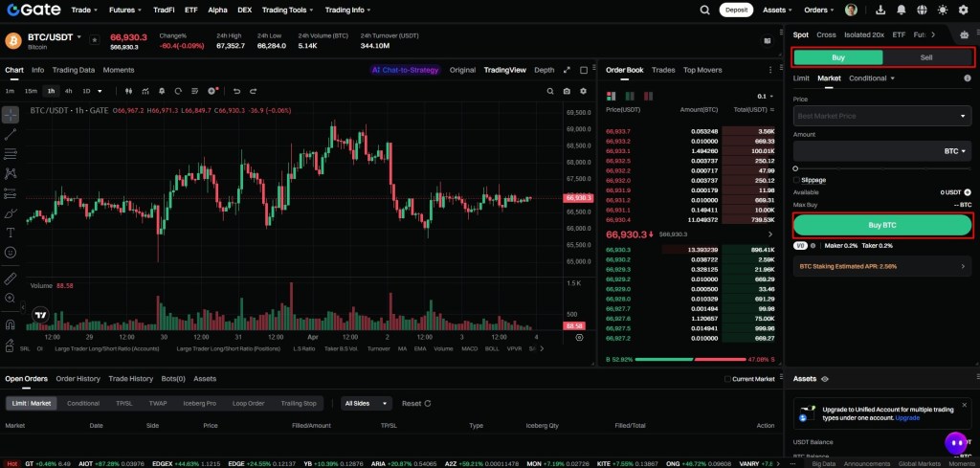This screenshot has width=980, height=468.
Task: Click the Upgrade link for Unified Account
Action: pyautogui.click(x=905, y=417)
